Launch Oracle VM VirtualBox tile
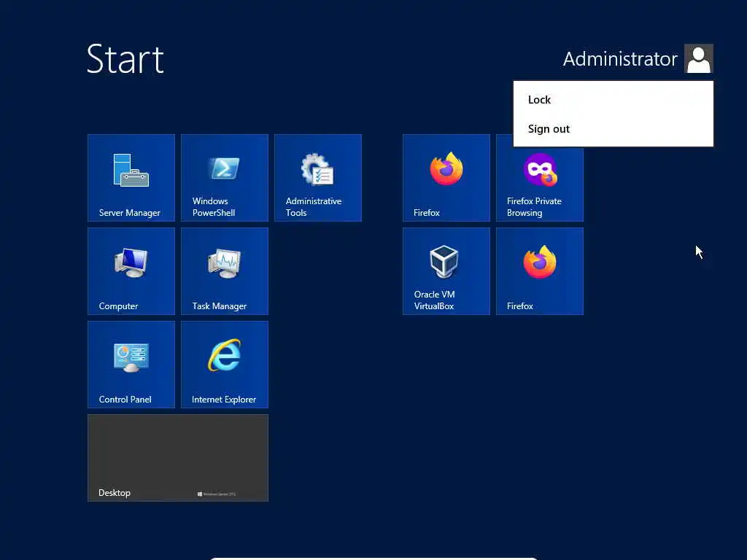The image size is (747, 560). (x=446, y=271)
